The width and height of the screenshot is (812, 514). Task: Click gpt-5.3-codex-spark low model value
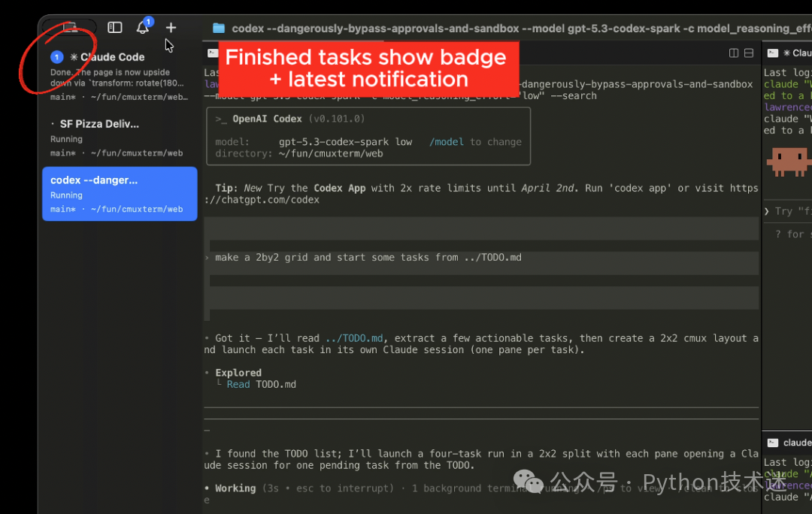pyautogui.click(x=345, y=142)
